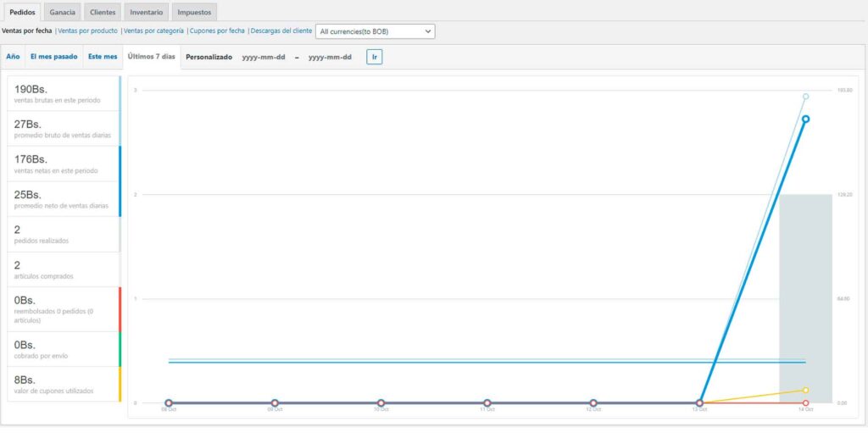The height and width of the screenshot is (444, 868).
Task: Select Ventas por fecha report
Action: point(27,31)
